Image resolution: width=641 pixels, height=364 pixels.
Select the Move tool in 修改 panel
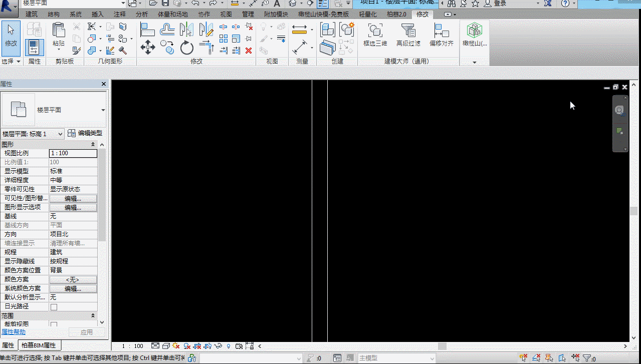point(147,48)
